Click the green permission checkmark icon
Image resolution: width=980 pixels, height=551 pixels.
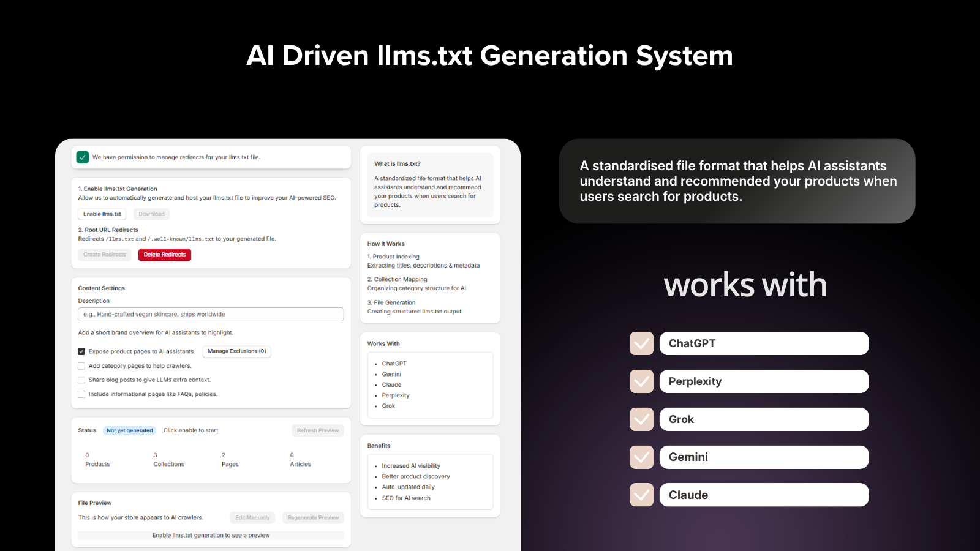(83, 157)
